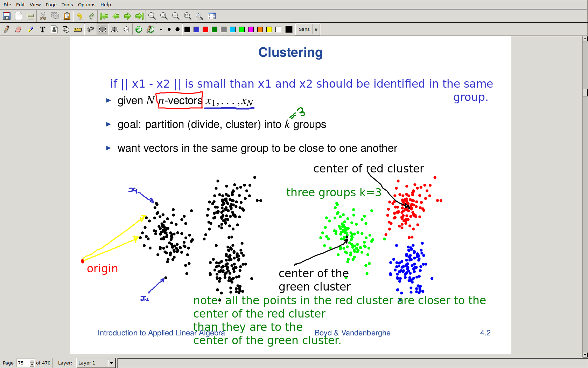Select the Eraser tool
Screen dimensions: 588x368
coord(18,29)
